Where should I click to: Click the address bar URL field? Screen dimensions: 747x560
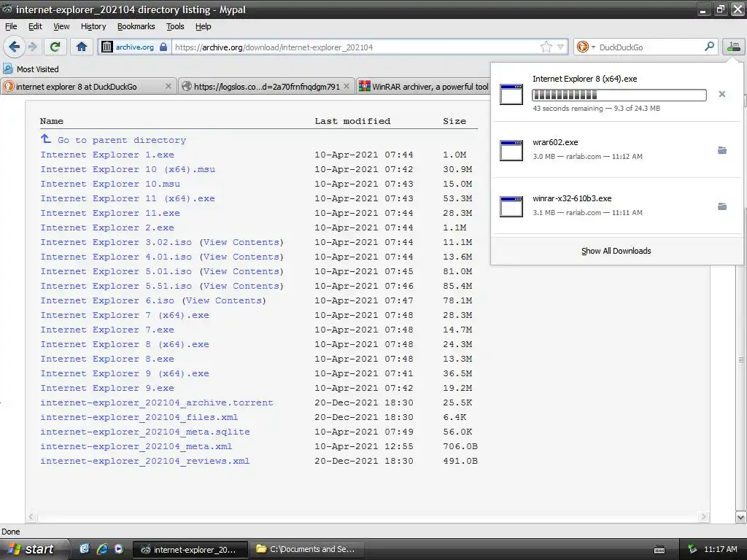point(355,47)
